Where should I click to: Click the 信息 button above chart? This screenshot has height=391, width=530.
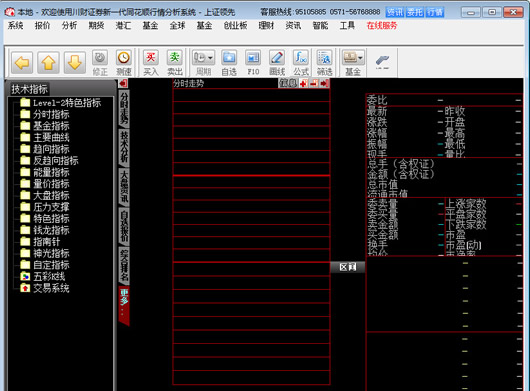pos(288,83)
